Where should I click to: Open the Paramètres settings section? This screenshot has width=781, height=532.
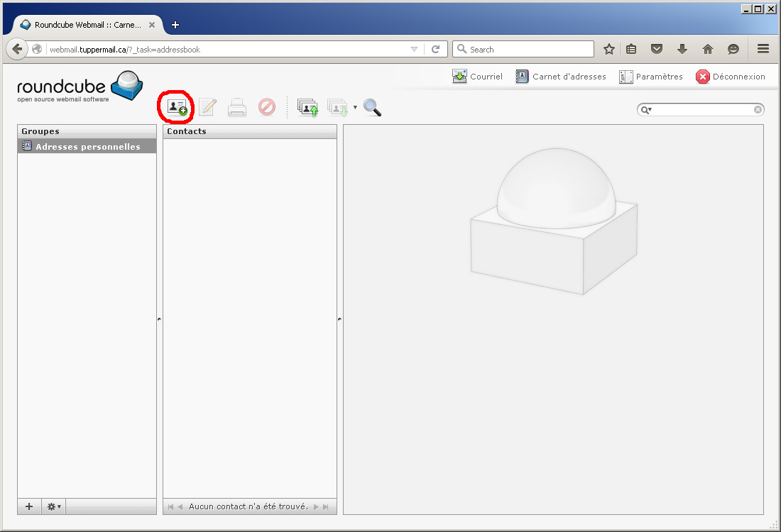tap(650, 77)
